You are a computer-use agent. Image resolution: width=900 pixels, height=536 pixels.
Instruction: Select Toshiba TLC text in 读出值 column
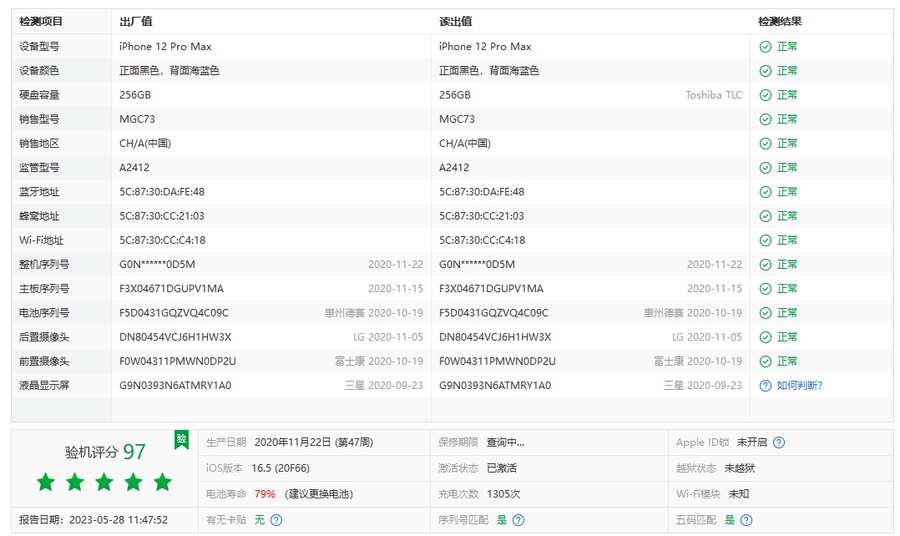tap(713, 95)
